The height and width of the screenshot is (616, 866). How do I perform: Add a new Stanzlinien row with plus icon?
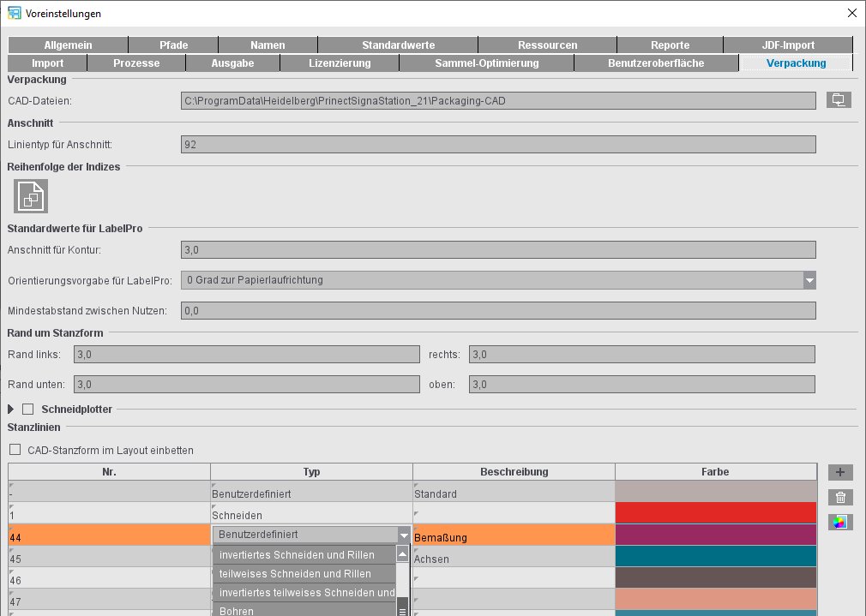[840, 472]
